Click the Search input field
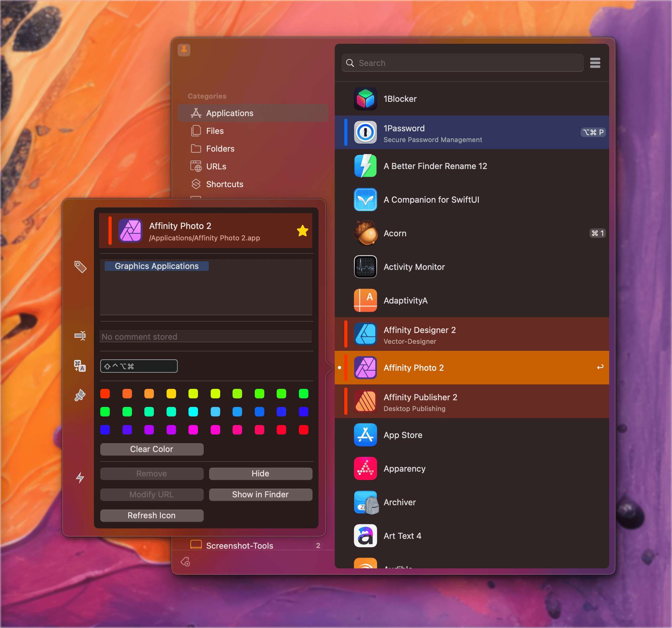Screen dimensions: 672x628 point(462,63)
